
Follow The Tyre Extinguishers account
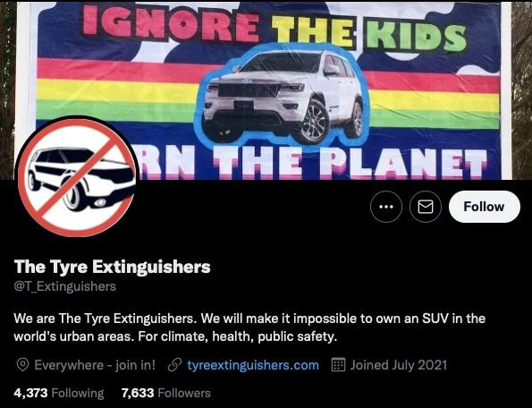click(484, 207)
